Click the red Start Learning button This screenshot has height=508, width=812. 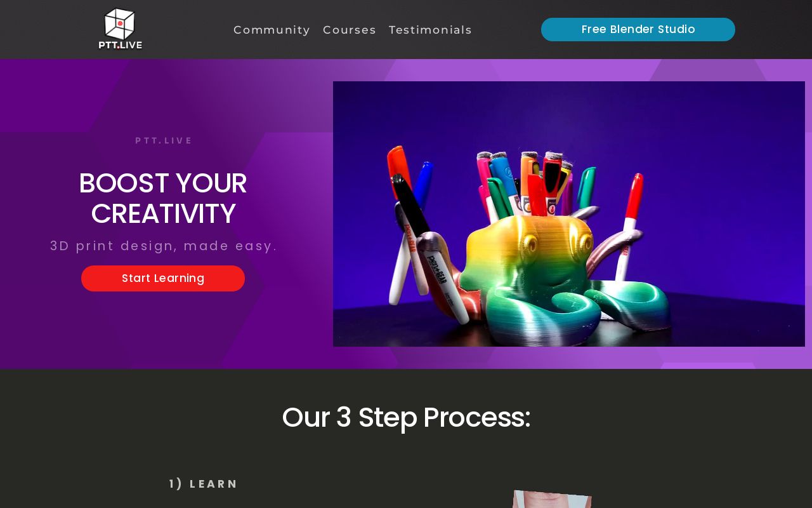(163, 278)
